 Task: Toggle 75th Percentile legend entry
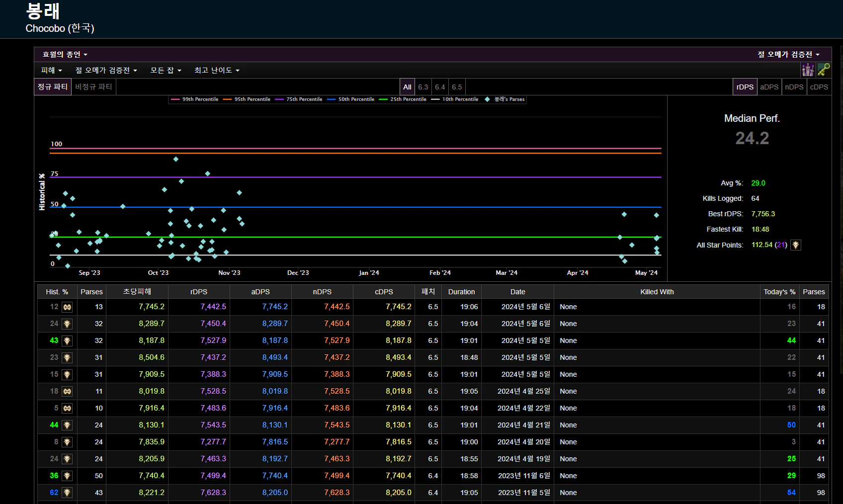point(299,99)
